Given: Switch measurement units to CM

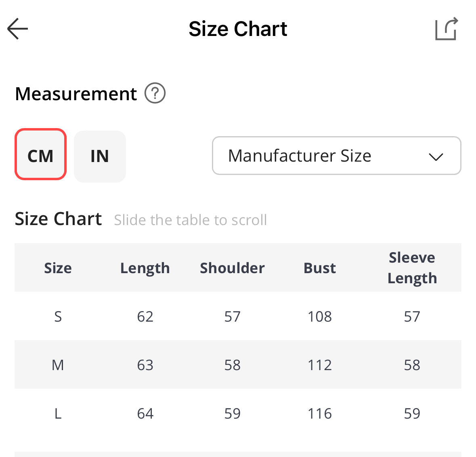Looking at the screenshot, I should point(40,155).
